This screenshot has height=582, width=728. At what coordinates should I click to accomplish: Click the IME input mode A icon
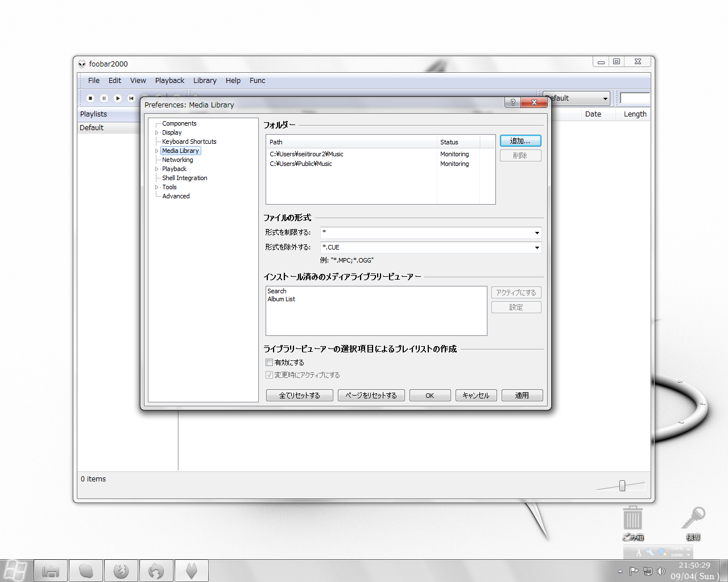point(639,552)
